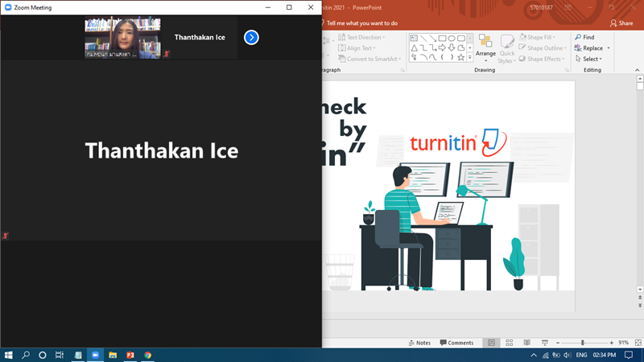The width and height of the screenshot is (644, 362).
Task: Toggle the Comments pane
Action: pos(456,343)
